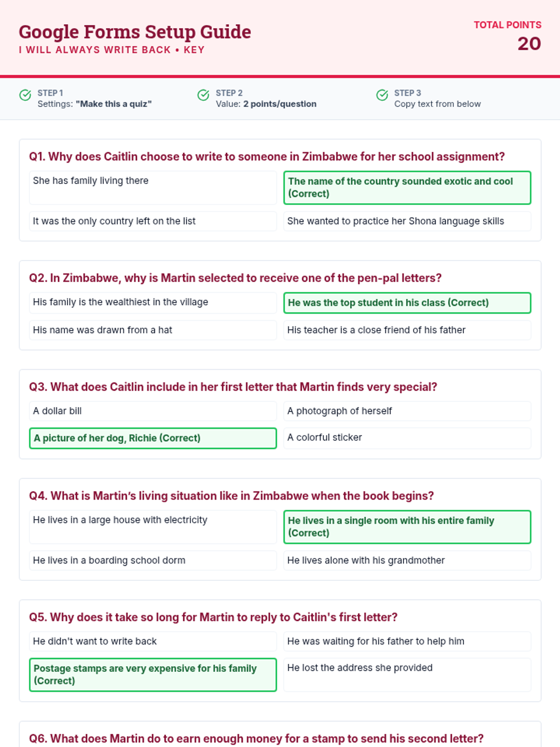Select 'She has family living there' option
The width and height of the screenshot is (560, 747).
coord(153,188)
